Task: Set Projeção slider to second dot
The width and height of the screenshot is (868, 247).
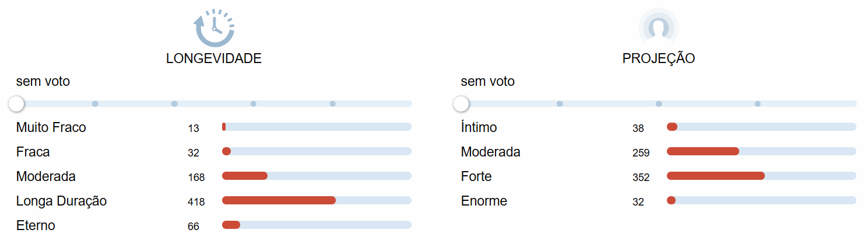Action: click(560, 104)
